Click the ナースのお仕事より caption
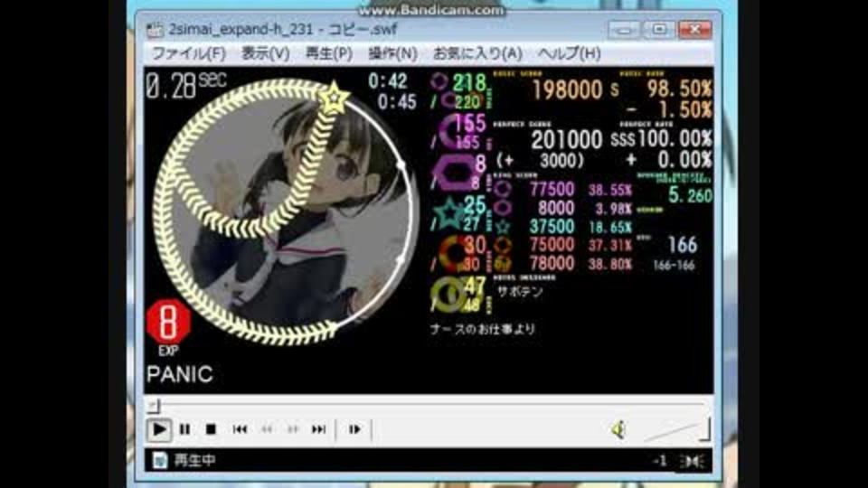This screenshot has height=488, width=868. coord(483,329)
